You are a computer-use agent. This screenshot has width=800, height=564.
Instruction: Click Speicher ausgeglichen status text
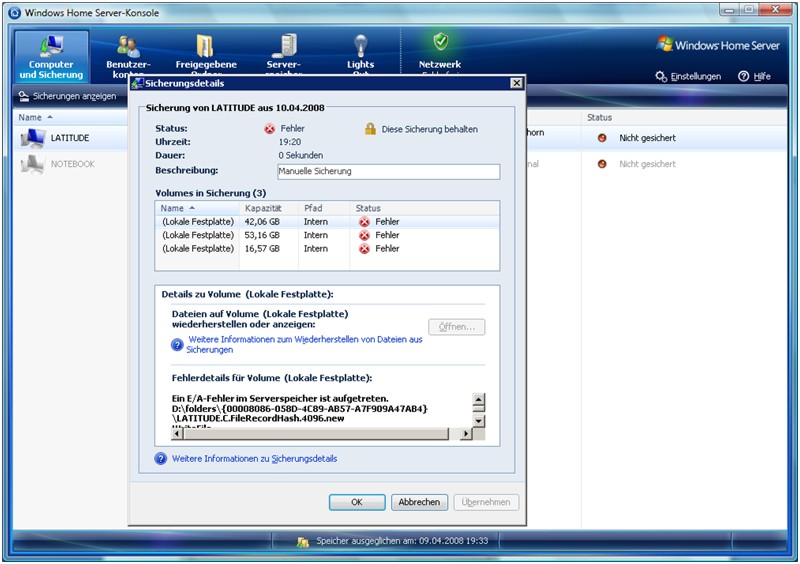point(402,541)
